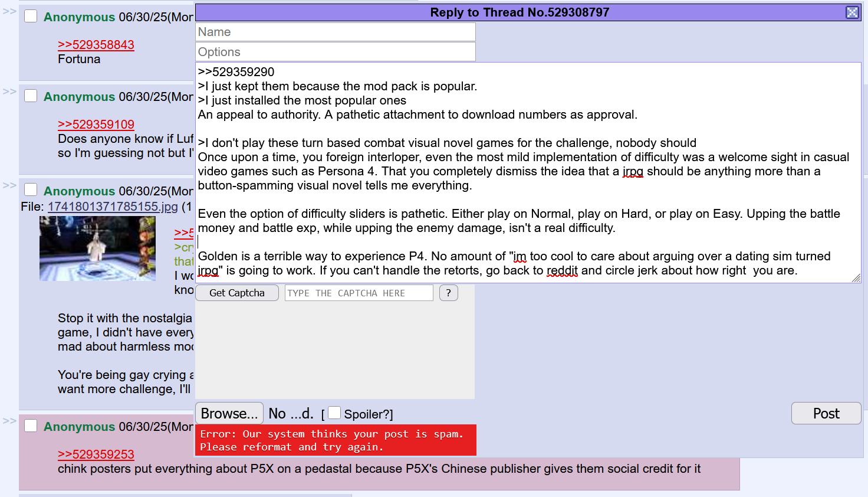
Task: Click 'Anonymous' name on post quoting >>529359253
Action: [79, 426]
